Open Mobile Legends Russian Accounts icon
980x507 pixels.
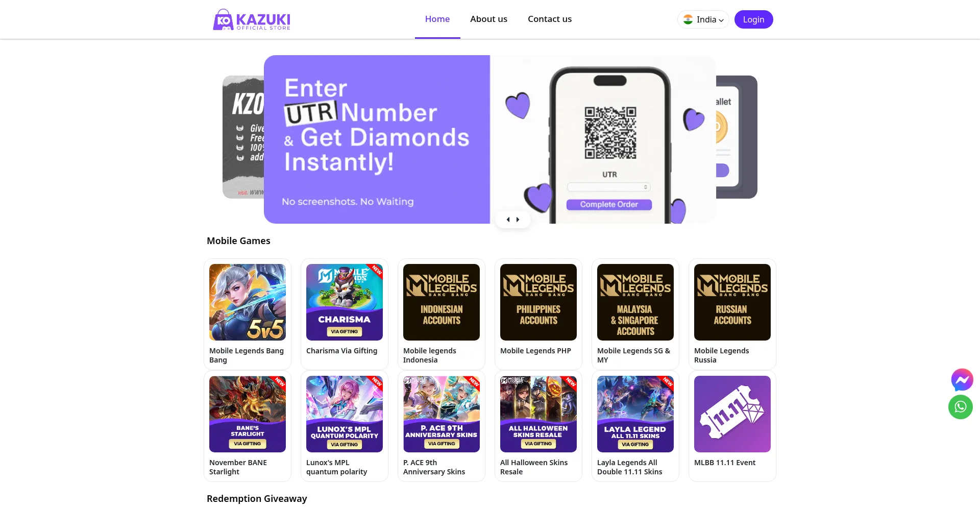tap(732, 302)
